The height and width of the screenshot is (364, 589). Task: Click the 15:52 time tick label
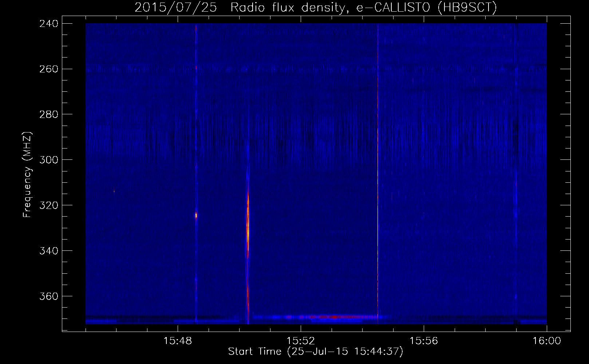pos(301,341)
